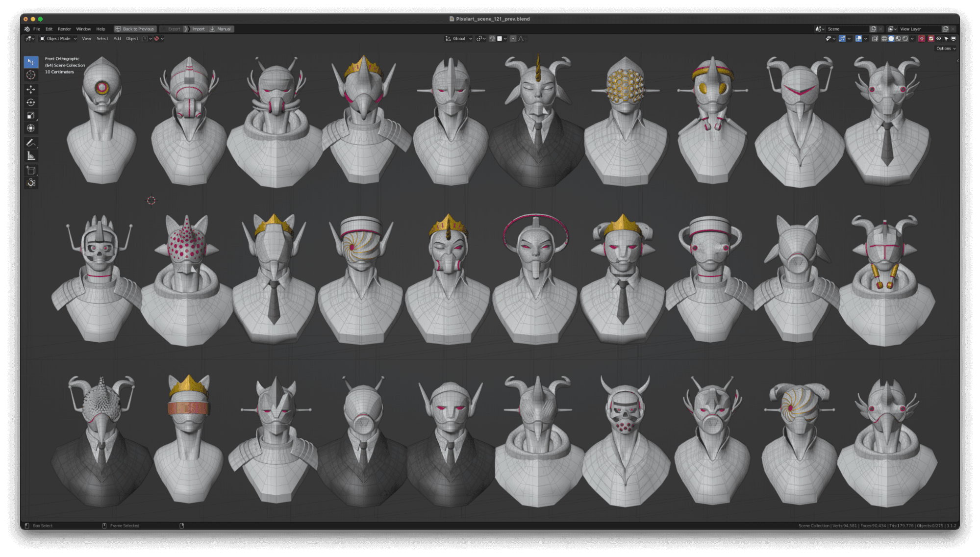
Task: Click the Import button
Action: [196, 29]
